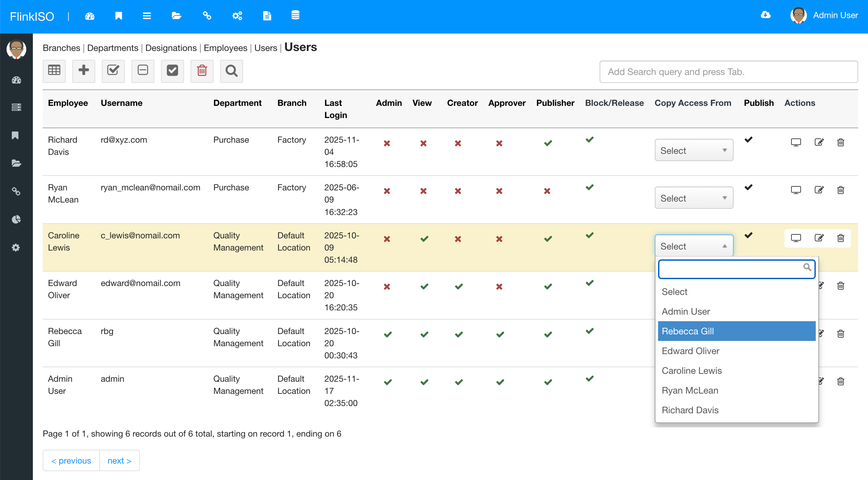868x480 pixels.
Task: Click monitor view icon for Ryan McLean
Action: pos(795,190)
